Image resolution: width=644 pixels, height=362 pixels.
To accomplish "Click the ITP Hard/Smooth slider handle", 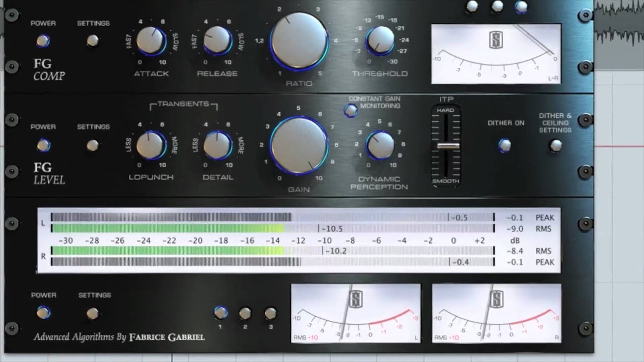I will click(x=448, y=146).
